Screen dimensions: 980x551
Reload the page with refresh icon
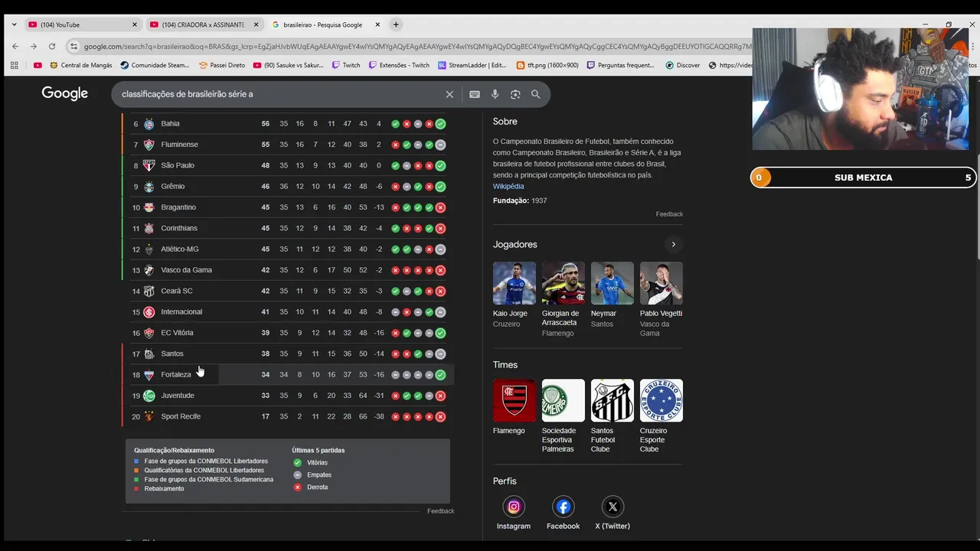tap(52, 46)
